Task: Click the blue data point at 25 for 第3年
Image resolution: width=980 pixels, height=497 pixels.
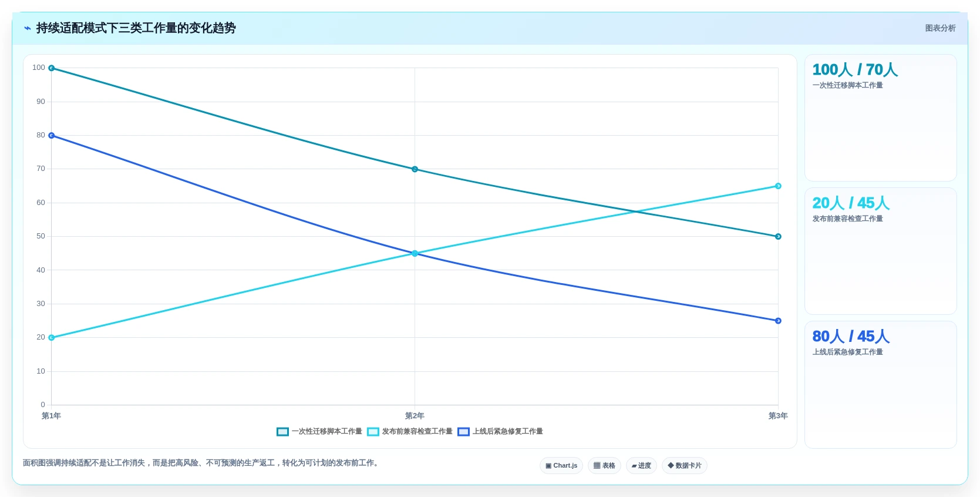Action: [x=778, y=321]
